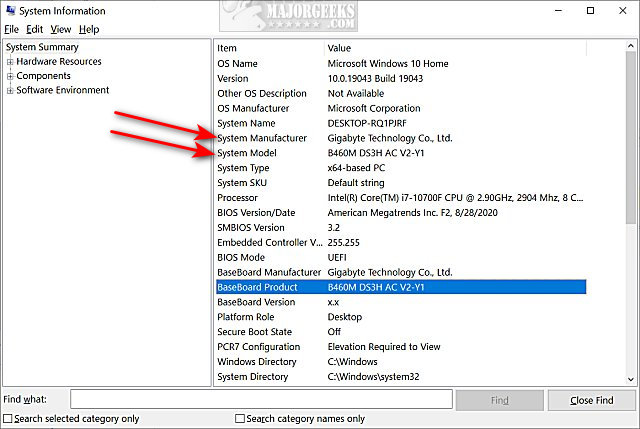The width and height of the screenshot is (640, 429).
Task: Select the BIOS Version/Date row
Action: coord(401,213)
